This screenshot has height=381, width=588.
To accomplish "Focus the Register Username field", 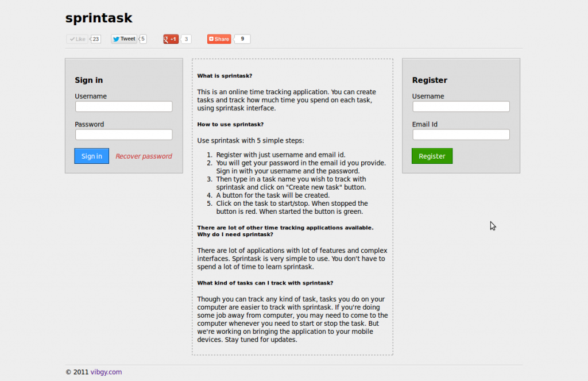I will (x=461, y=106).
